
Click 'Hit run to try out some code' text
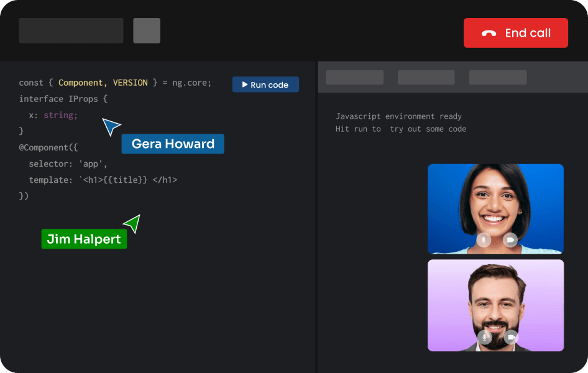click(401, 129)
